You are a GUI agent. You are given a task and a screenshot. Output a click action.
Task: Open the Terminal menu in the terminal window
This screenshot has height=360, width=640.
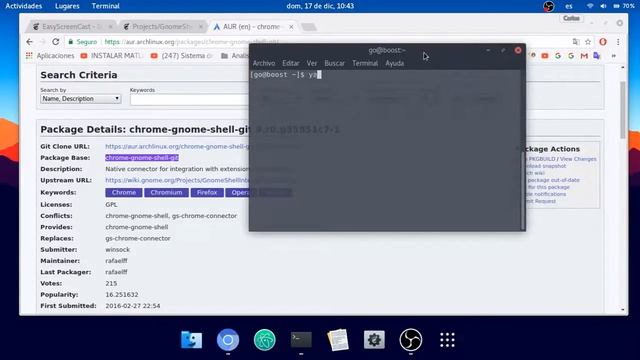tap(365, 63)
